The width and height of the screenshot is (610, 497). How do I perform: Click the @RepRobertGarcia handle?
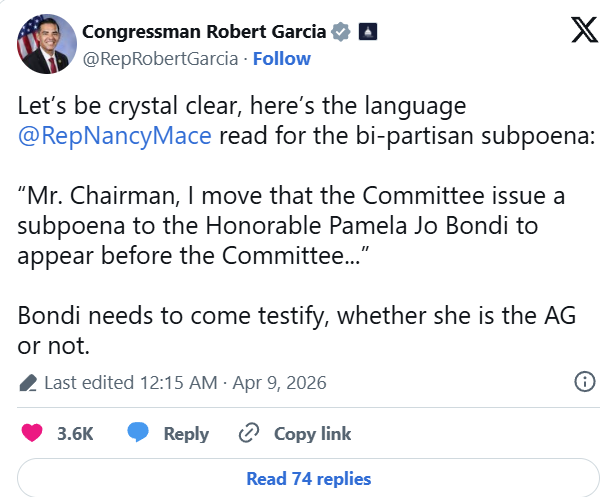(158, 58)
